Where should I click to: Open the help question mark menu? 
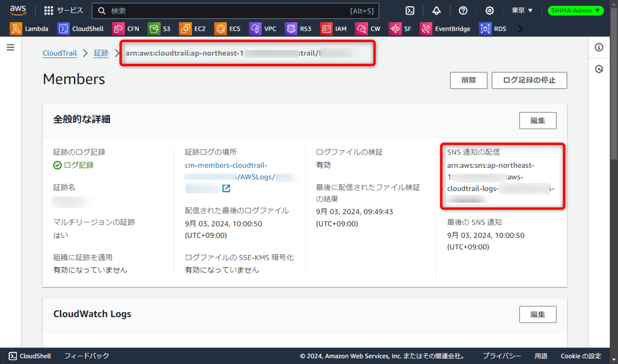463,11
